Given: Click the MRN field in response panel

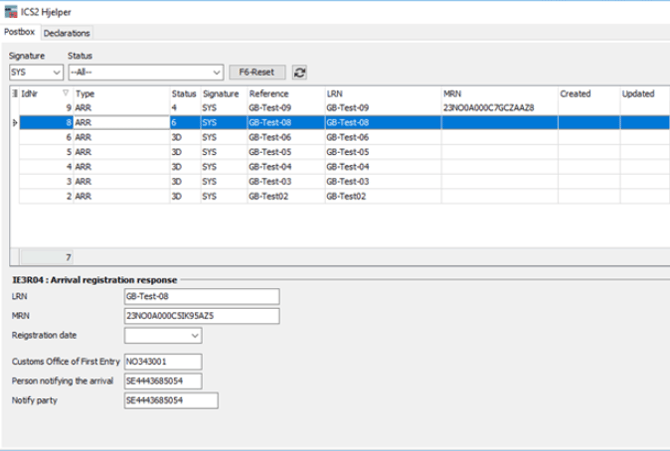Looking at the screenshot, I should click(201, 316).
